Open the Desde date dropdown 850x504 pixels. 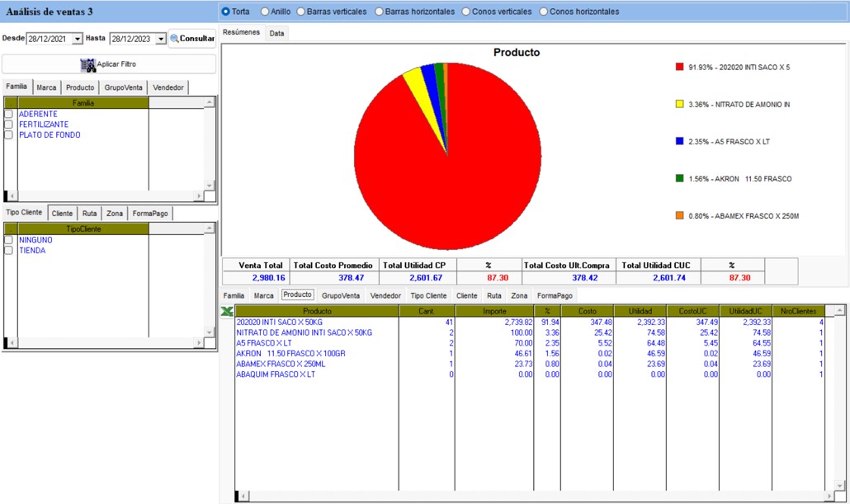click(78, 38)
